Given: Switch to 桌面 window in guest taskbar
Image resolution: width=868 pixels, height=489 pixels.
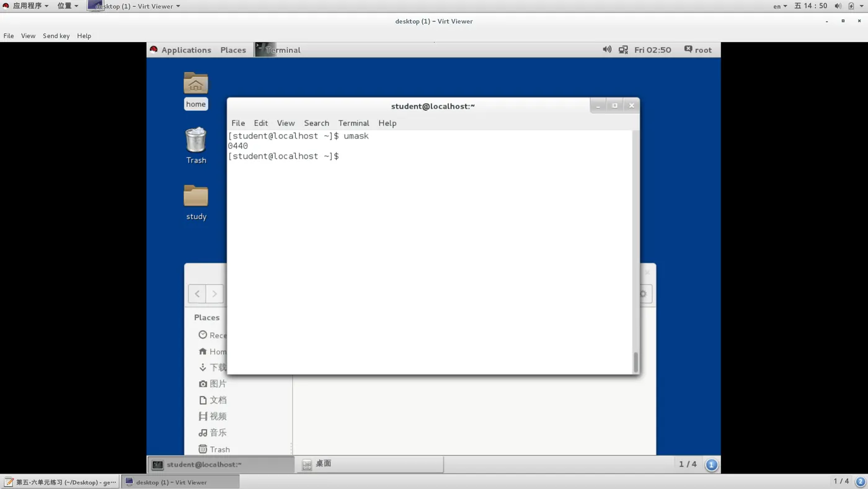Looking at the screenshot, I should [370, 464].
